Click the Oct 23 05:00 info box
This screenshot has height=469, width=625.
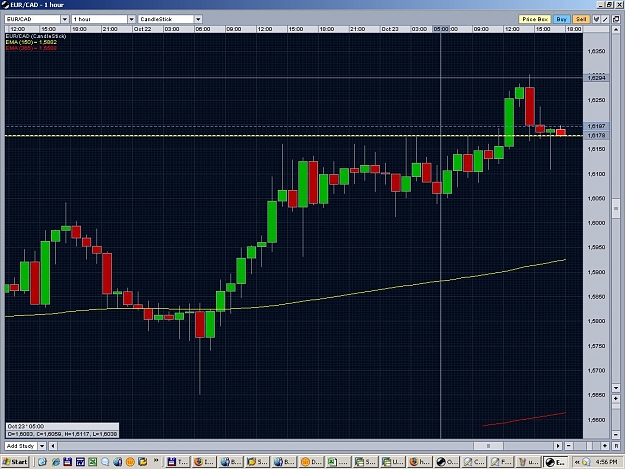(x=62, y=430)
